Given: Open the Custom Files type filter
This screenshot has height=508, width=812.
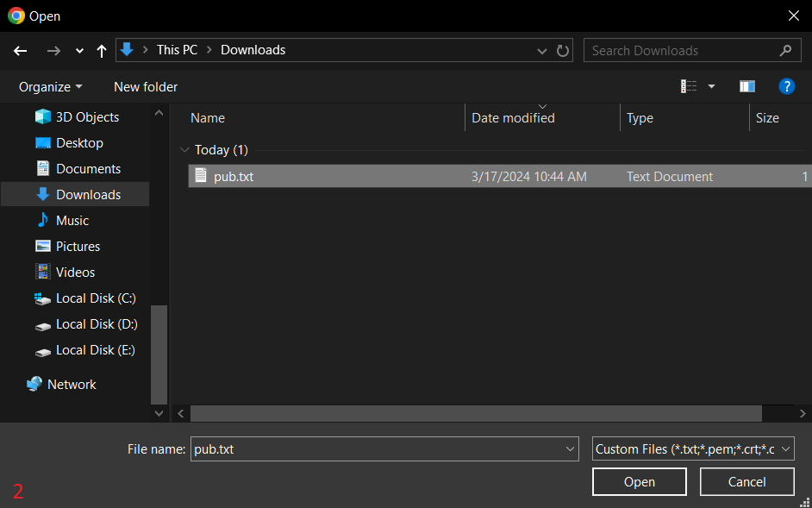Looking at the screenshot, I should pyautogui.click(x=693, y=448).
